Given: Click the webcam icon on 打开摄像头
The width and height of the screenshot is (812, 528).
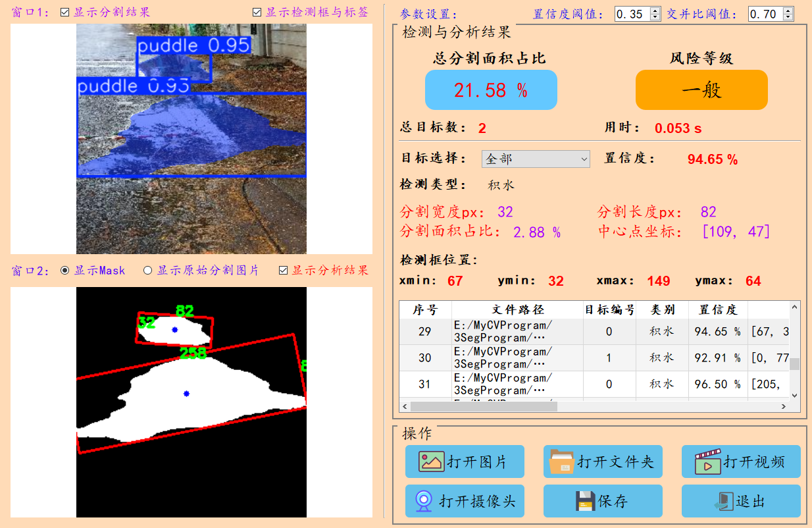Looking at the screenshot, I should point(422,501).
